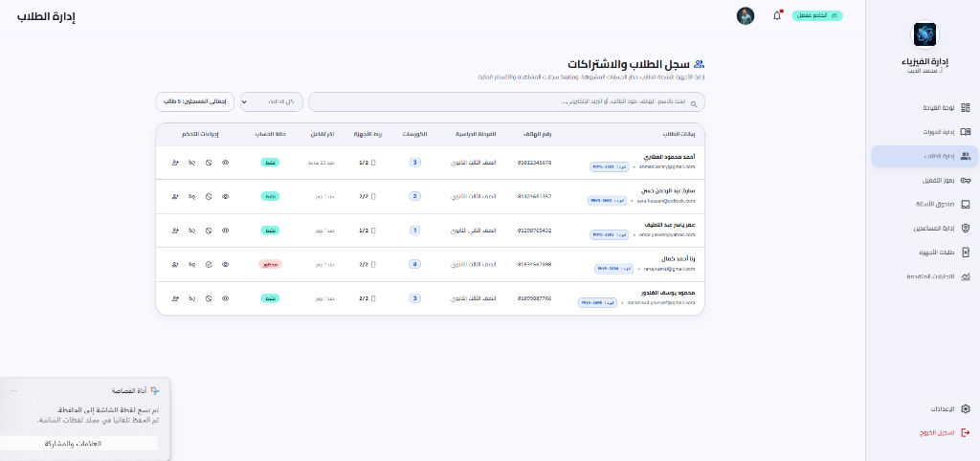Click 'بيانات الطالب' column header

679,134
